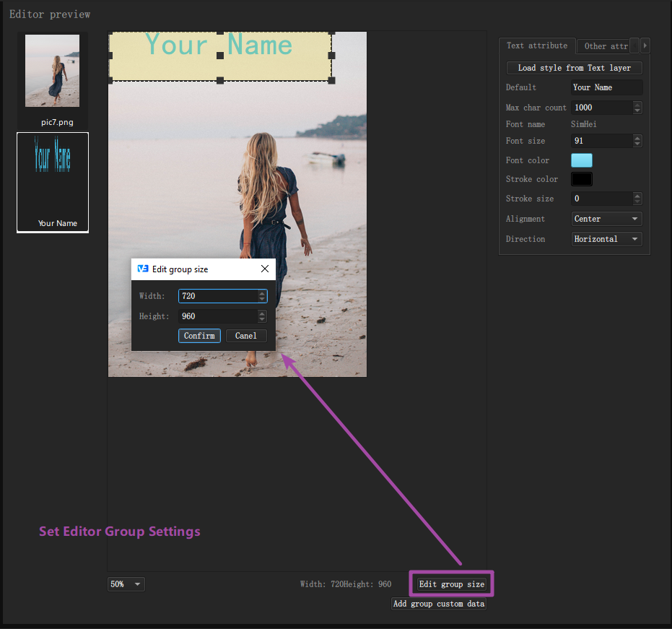The height and width of the screenshot is (629, 672).
Task: Select the pic7.png thumbnail
Action: (52, 81)
